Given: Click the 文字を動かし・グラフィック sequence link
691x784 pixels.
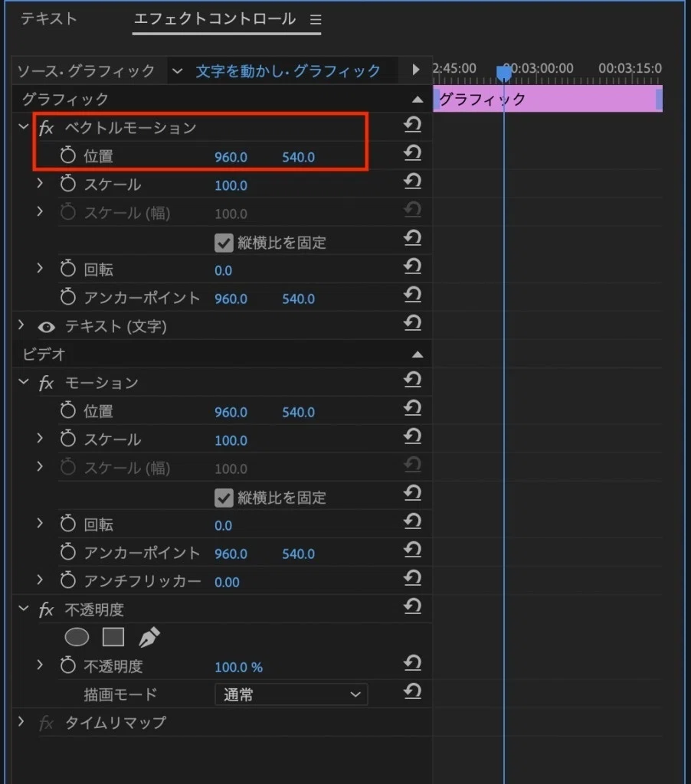Looking at the screenshot, I should click(x=288, y=71).
